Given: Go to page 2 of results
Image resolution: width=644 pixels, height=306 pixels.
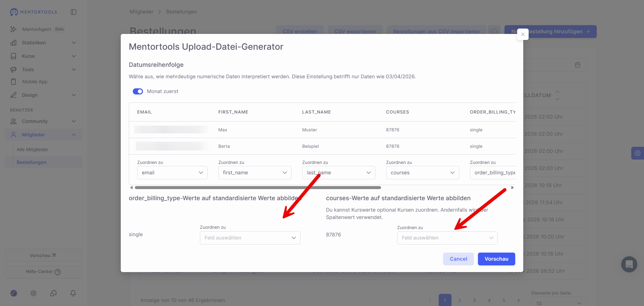Looking at the screenshot, I should tap(460, 300).
